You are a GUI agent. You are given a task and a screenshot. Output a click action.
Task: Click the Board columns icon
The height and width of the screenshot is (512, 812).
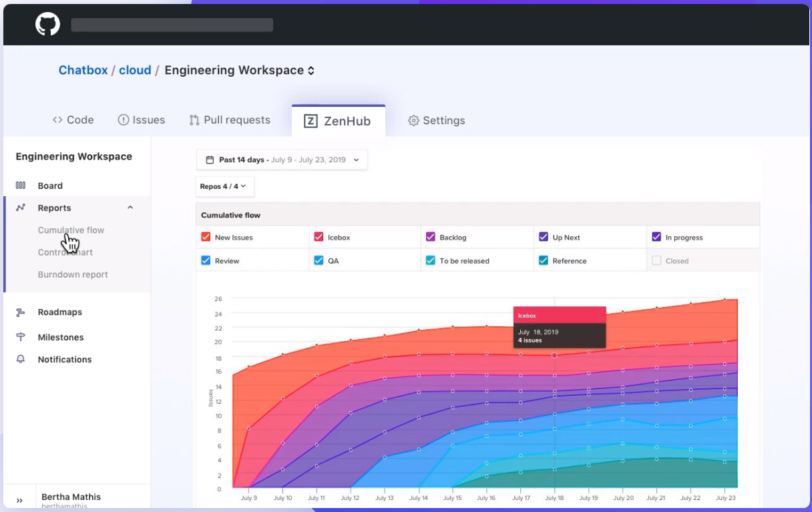pos(21,186)
